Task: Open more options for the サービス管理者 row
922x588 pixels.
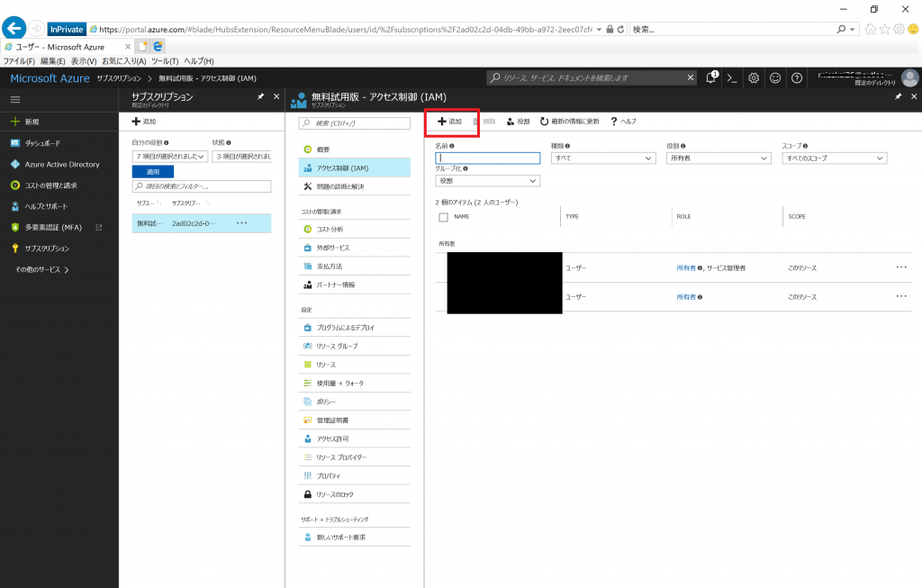Action: click(x=901, y=267)
